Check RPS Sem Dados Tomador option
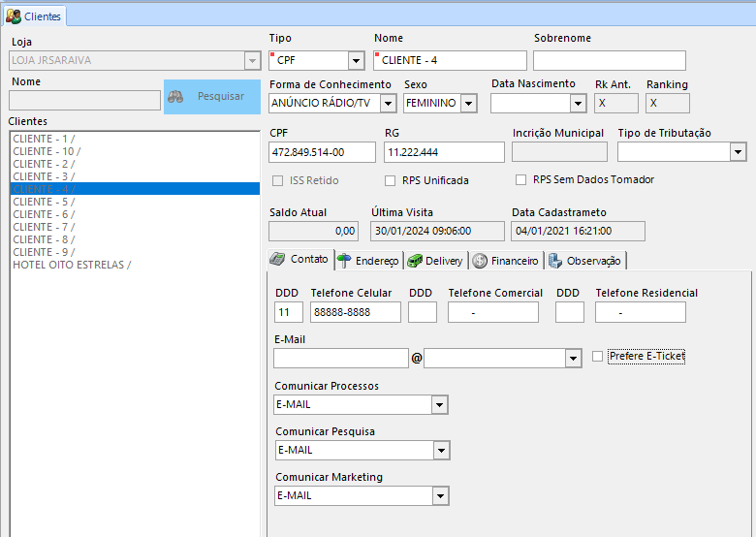This screenshot has height=537, width=756. pos(520,179)
